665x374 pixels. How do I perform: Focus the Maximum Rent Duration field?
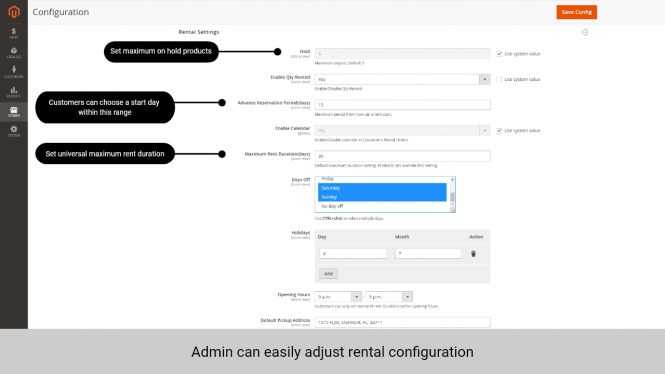[x=402, y=156]
